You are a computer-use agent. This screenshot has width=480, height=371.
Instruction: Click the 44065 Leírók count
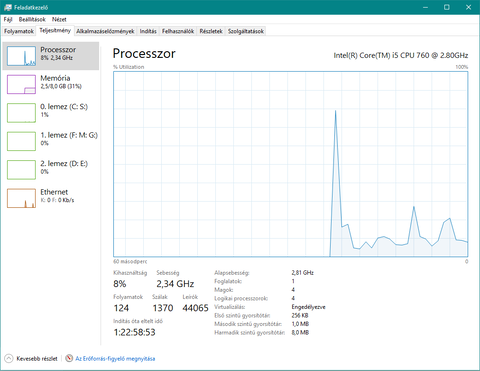pos(195,308)
